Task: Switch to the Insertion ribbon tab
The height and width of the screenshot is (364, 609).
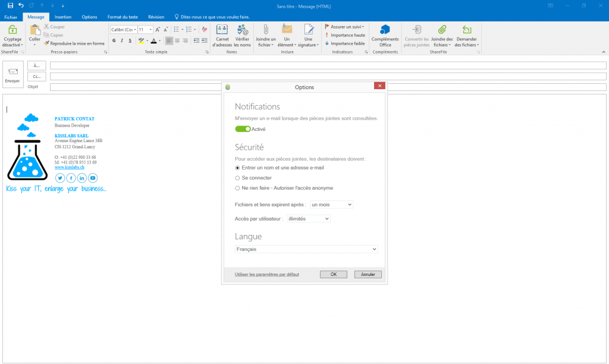Action: [62, 17]
